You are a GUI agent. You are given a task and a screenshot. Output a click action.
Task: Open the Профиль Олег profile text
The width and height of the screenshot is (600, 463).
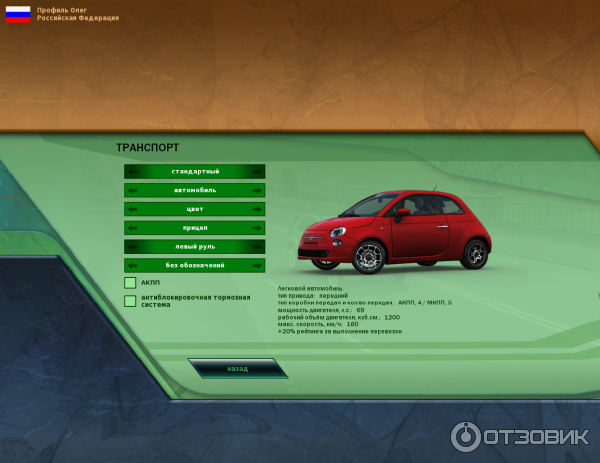[x=63, y=10]
